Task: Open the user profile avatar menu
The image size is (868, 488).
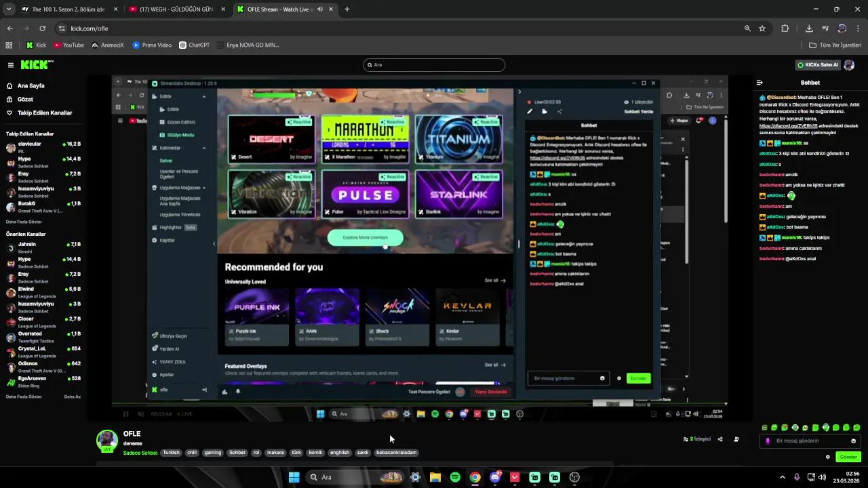Action: point(849,65)
